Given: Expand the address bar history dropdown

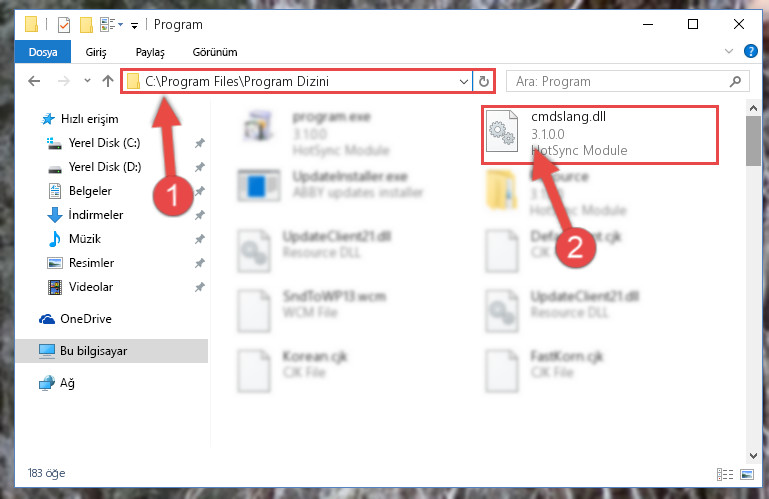Looking at the screenshot, I should coord(463,81).
